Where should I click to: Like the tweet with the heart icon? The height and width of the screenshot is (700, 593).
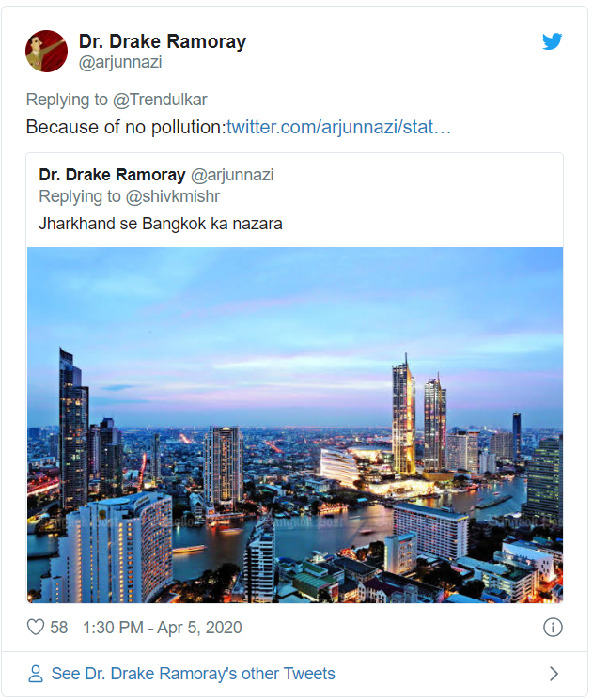(x=36, y=627)
